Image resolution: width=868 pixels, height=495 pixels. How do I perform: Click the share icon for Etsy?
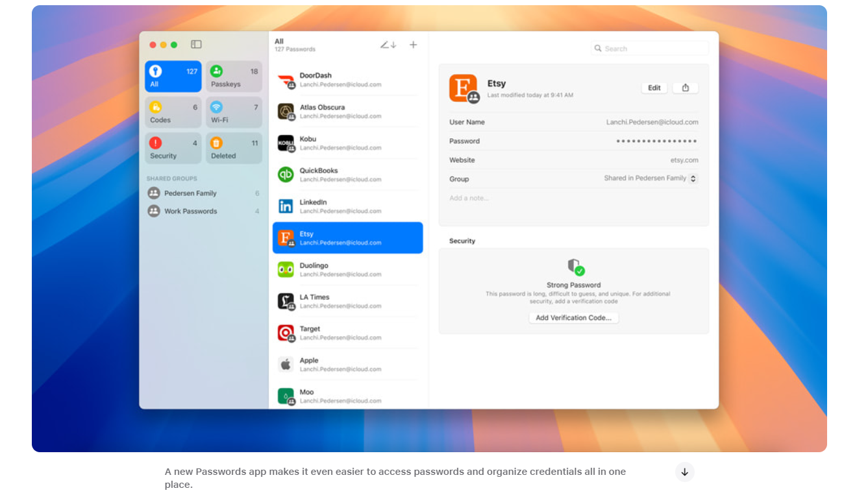[686, 88]
